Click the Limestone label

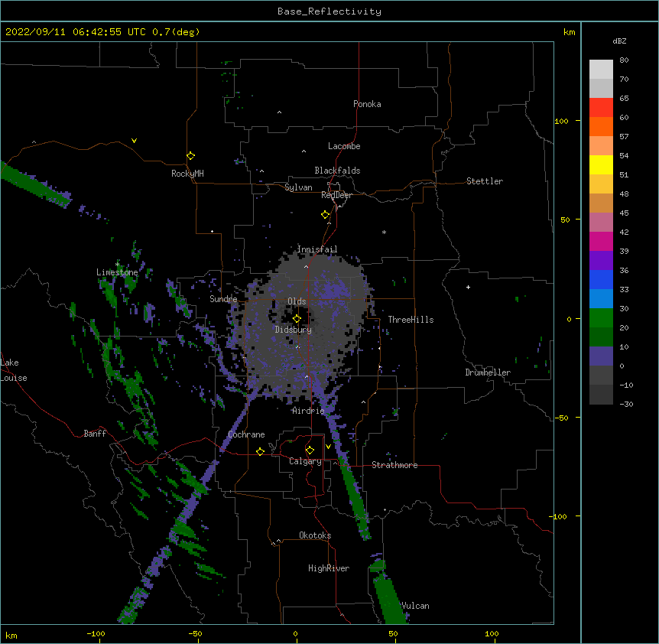pos(117,272)
